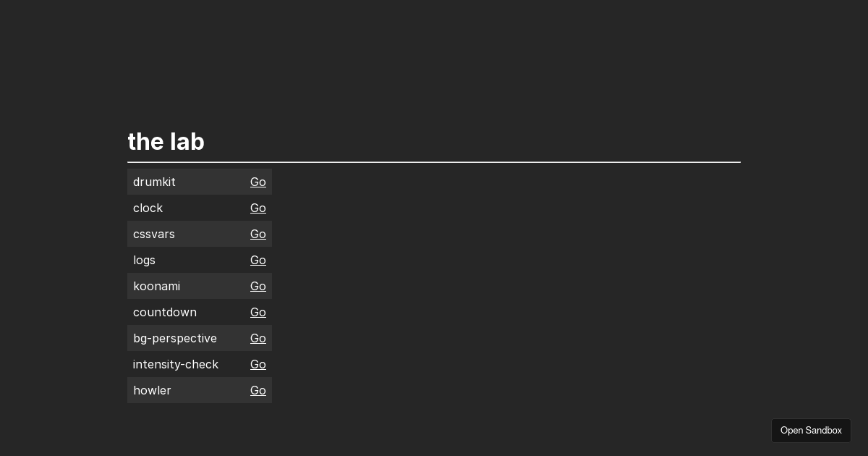Open the intensity-check experiment

tap(258, 364)
